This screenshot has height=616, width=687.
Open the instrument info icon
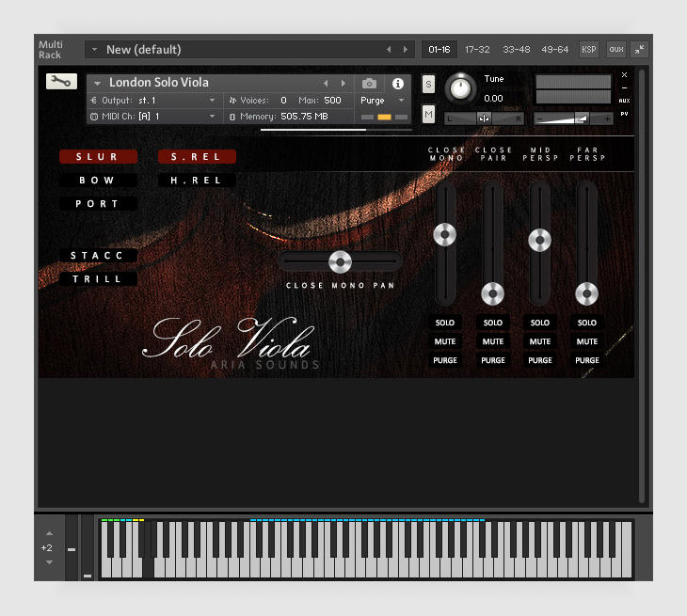[x=397, y=84]
